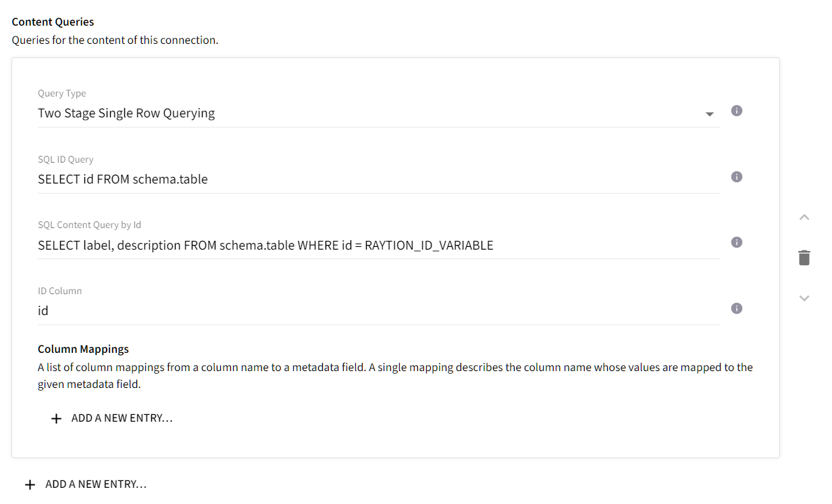
Task: Move the query entry up
Action: (804, 217)
